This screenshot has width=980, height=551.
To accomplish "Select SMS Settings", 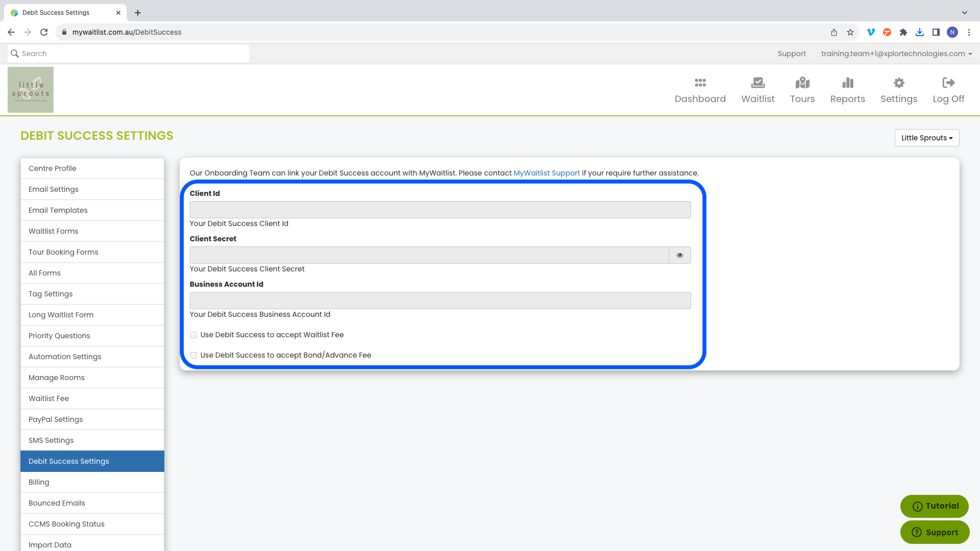I will click(92, 440).
